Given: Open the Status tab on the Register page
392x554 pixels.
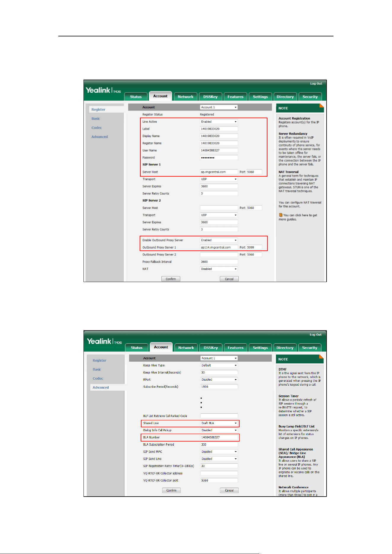Looking at the screenshot, I should (x=136, y=97).
